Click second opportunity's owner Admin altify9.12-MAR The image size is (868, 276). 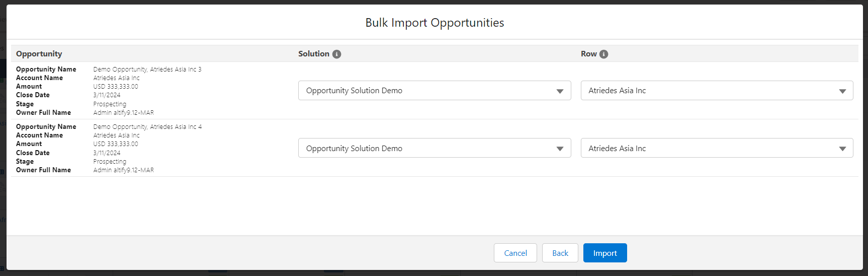click(123, 170)
